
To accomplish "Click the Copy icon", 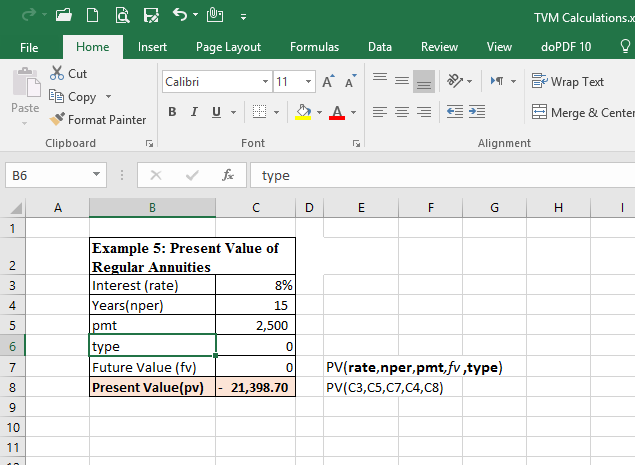I will [x=56, y=96].
